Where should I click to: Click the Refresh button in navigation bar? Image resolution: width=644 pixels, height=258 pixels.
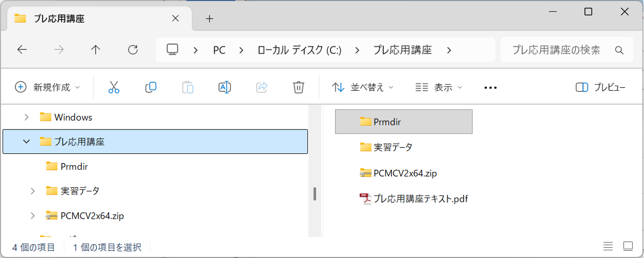point(133,50)
